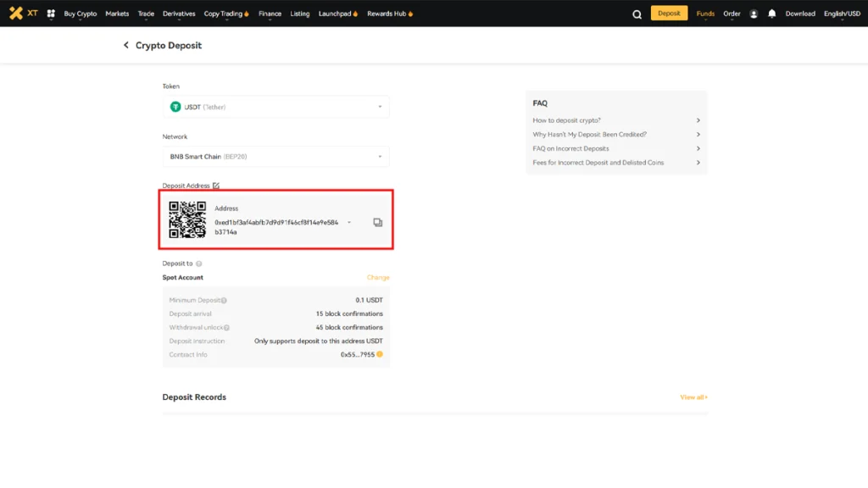Open the search magnifier icon
Viewport: 868px width, 488px height.
[x=637, y=14]
